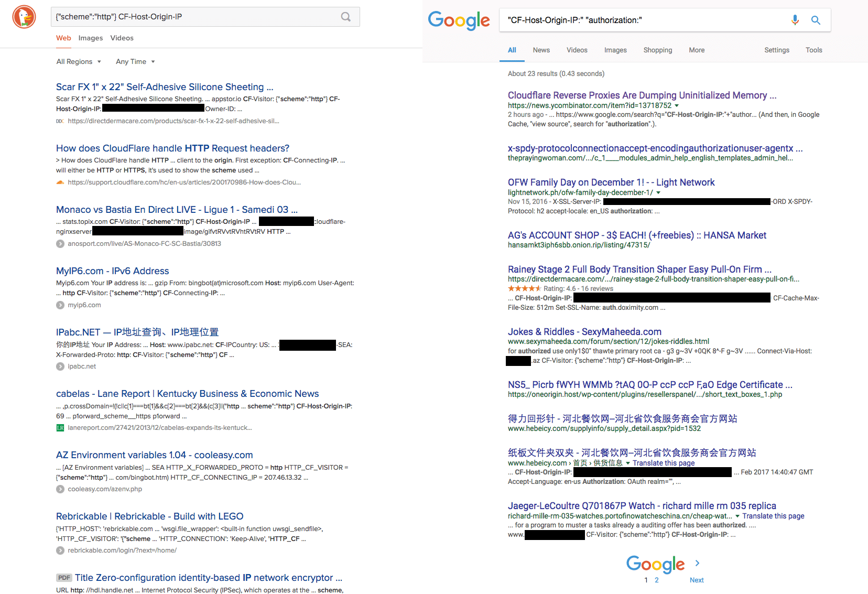
Task: Switch to Google Images tab
Action: [x=615, y=50]
